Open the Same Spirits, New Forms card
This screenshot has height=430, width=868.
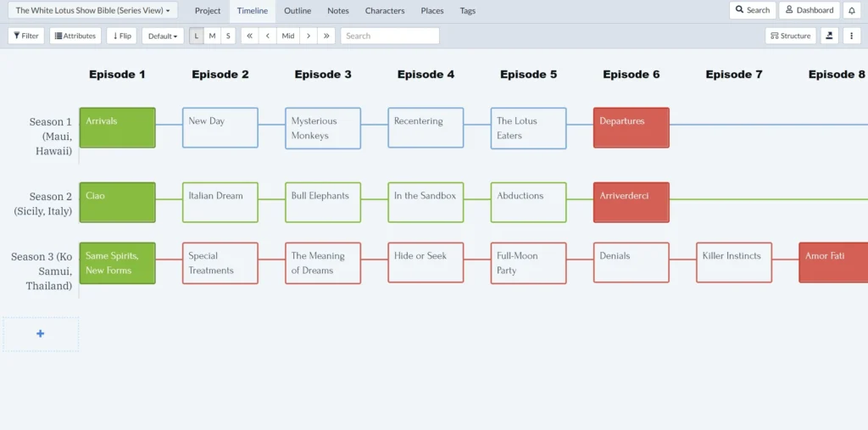tap(117, 263)
